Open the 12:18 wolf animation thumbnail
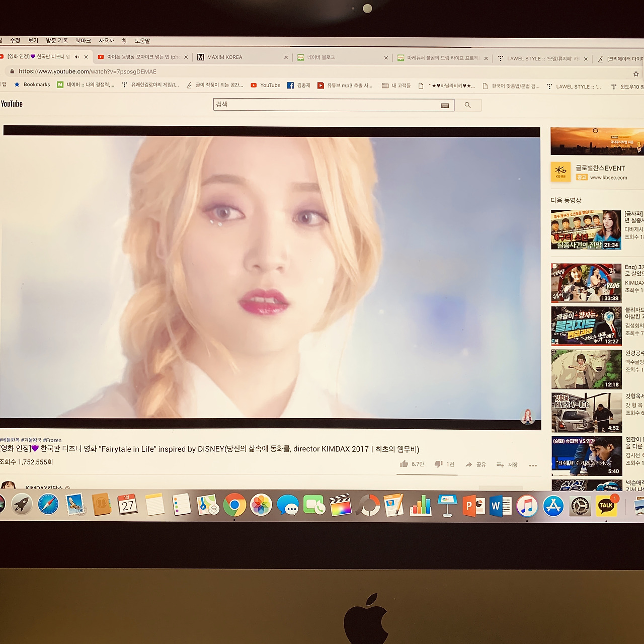Image resolution: width=644 pixels, height=644 pixels. click(x=587, y=369)
